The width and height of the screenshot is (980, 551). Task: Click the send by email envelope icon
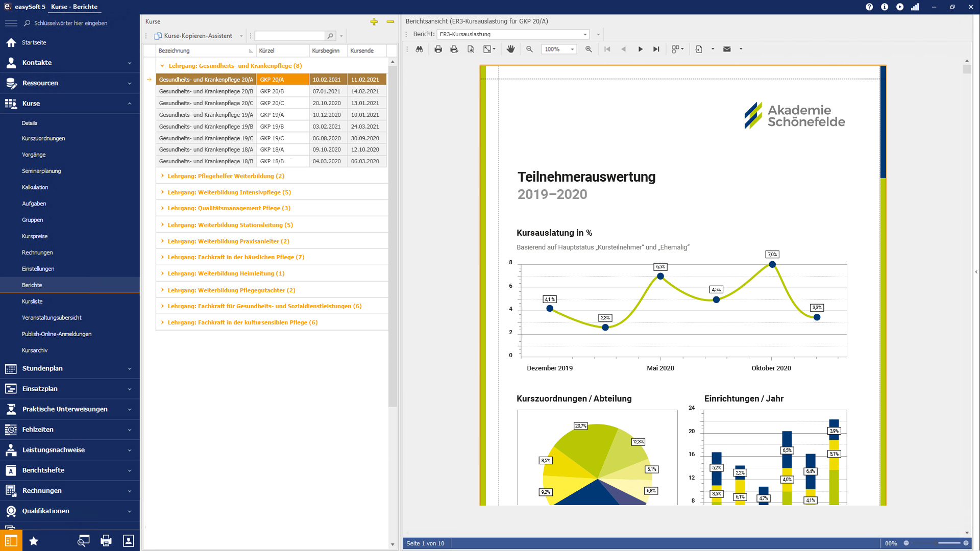pos(727,49)
